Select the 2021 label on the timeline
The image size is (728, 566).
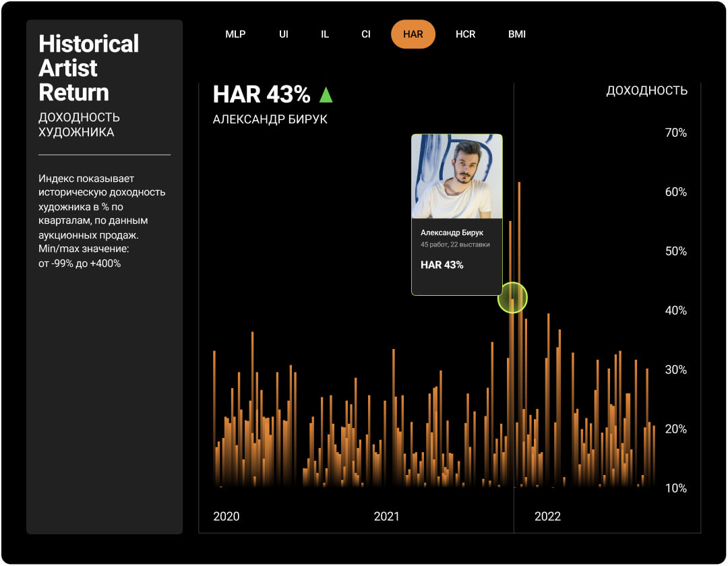pyautogui.click(x=386, y=517)
